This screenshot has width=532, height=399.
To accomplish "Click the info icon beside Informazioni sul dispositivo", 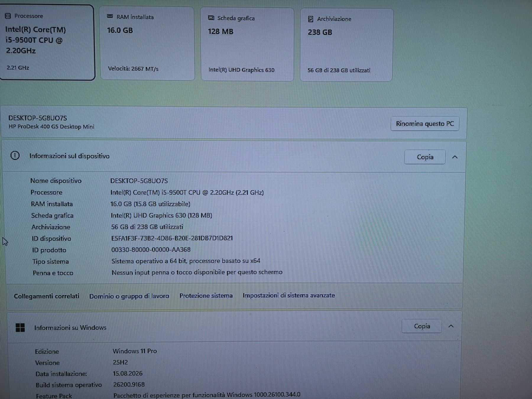I will (x=15, y=155).
